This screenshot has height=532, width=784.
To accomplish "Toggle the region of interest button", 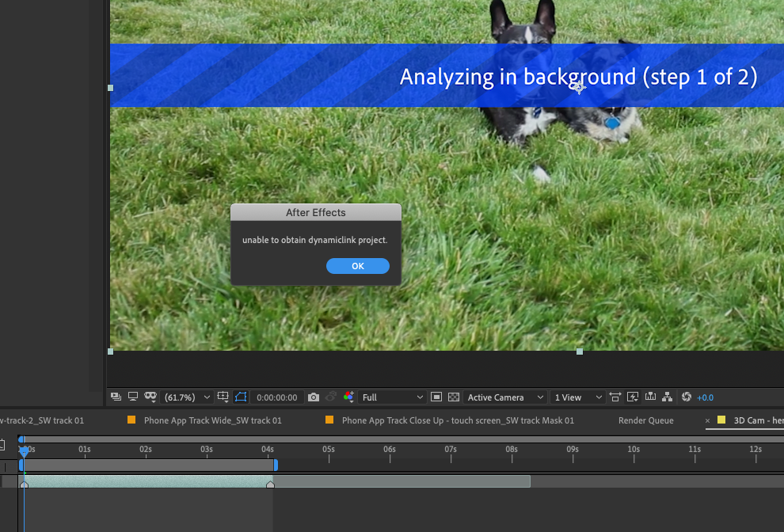I will [x=436, y=397].
